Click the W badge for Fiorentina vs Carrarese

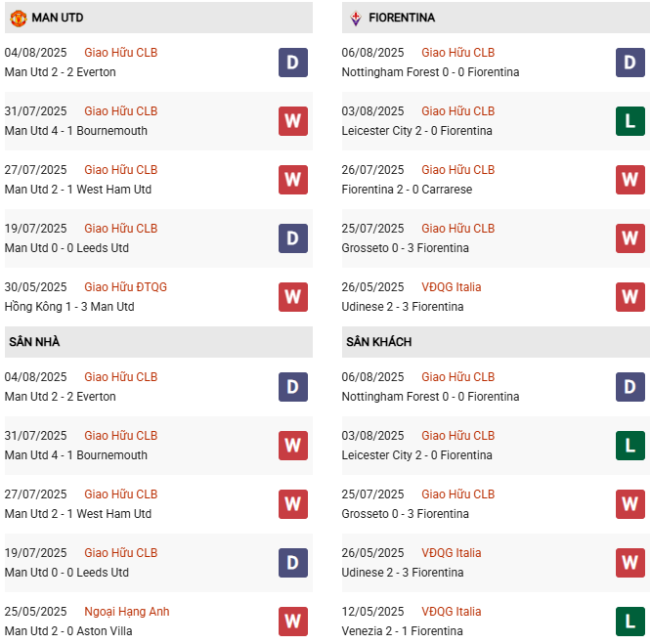pyautogui.click(x=629, y=180)
